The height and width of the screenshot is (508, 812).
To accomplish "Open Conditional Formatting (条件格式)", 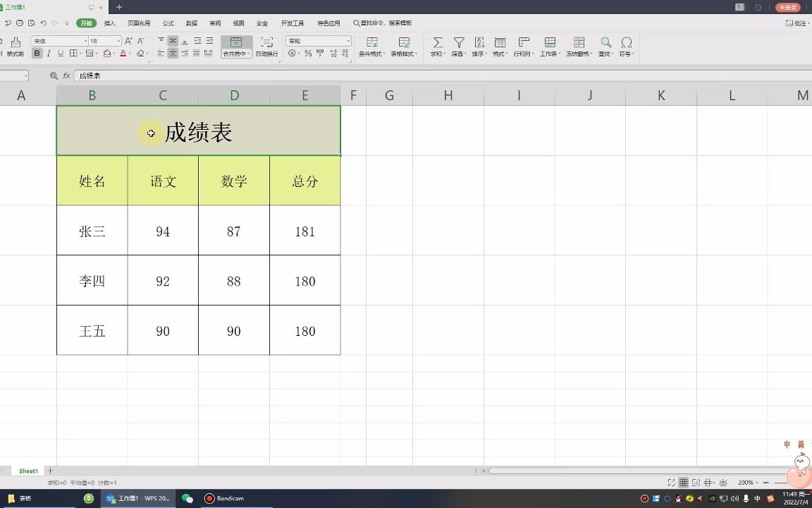I will 371,42.
